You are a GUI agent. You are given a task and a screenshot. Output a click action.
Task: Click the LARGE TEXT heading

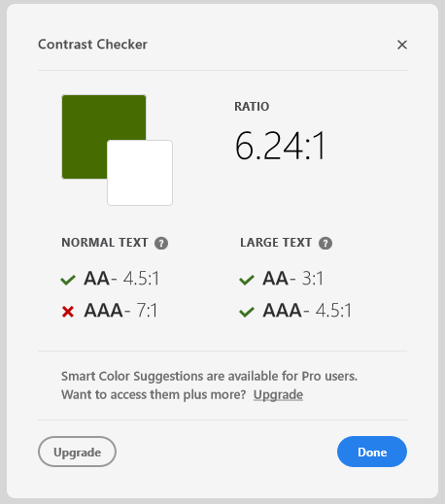click(276, 243)
